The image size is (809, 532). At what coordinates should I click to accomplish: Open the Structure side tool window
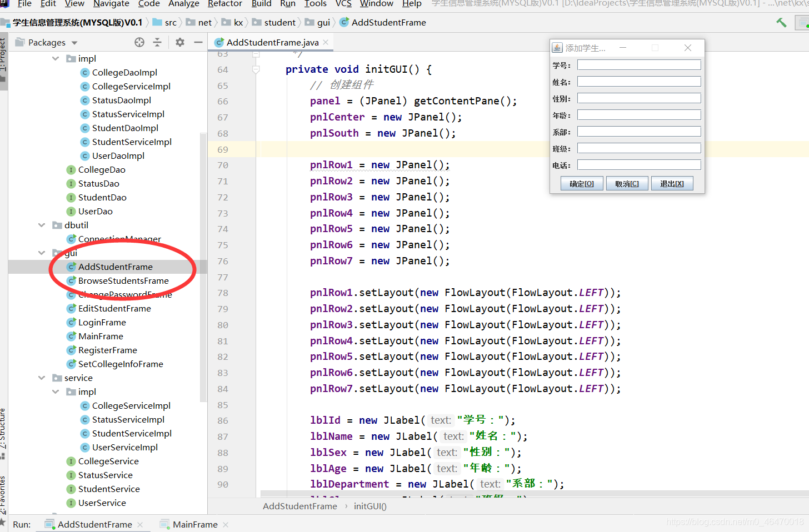coord(3,433)
